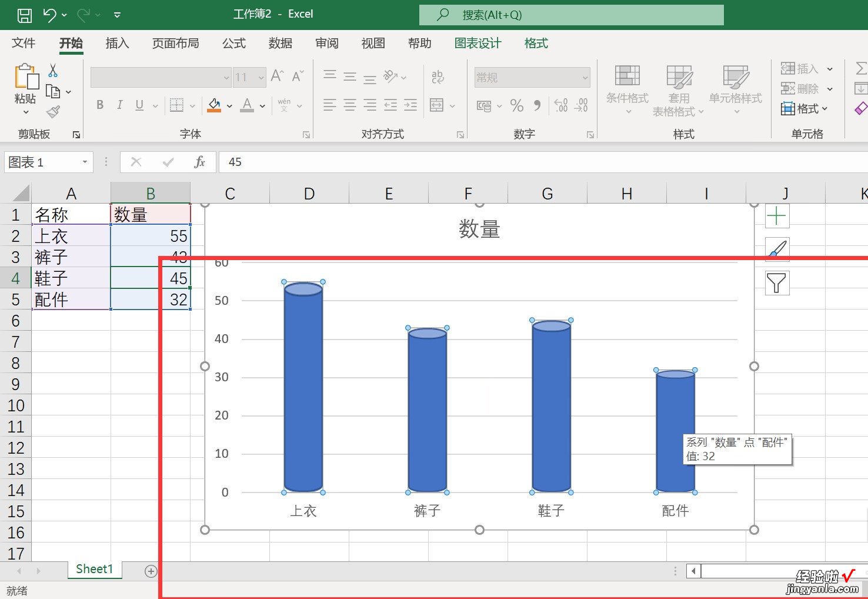The width and height of the screenshot is (868, 599).
Task: Click the Chart Styles paintbrush icon
Action: pyautogui.click(x=777, y=249)
